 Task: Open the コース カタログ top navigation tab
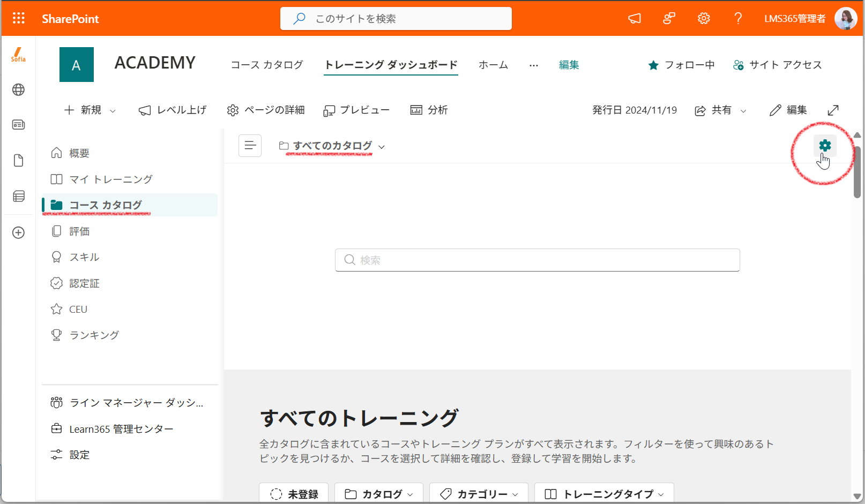(267, 65)
